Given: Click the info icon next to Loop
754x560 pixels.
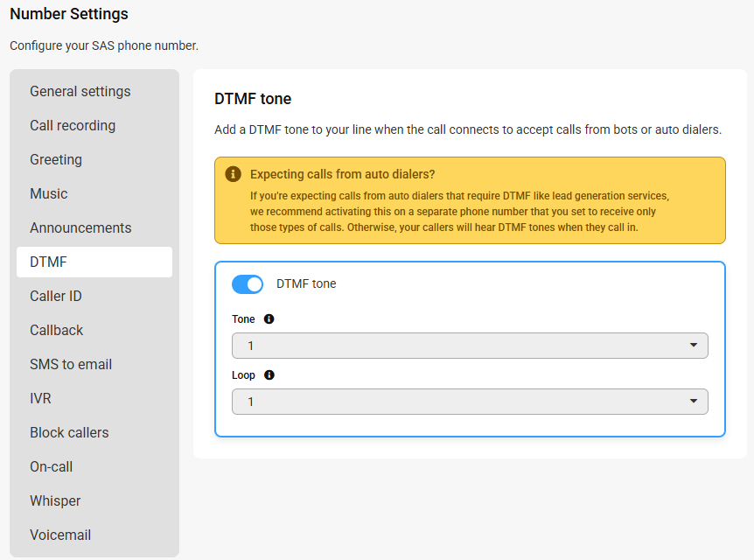Looking at the screenshot, I should 269,374.
